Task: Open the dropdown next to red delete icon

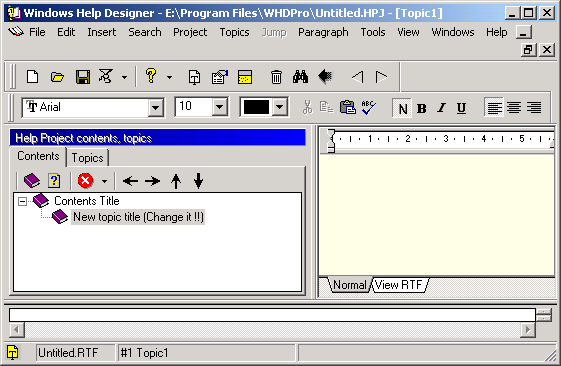Action: (104, 181)
